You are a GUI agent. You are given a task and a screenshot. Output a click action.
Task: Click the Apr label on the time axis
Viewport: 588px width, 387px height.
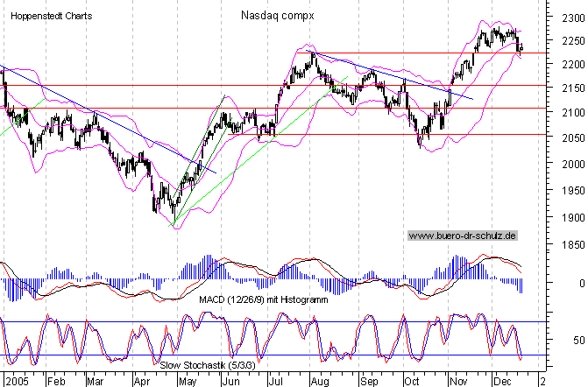(x=142, y=382)
